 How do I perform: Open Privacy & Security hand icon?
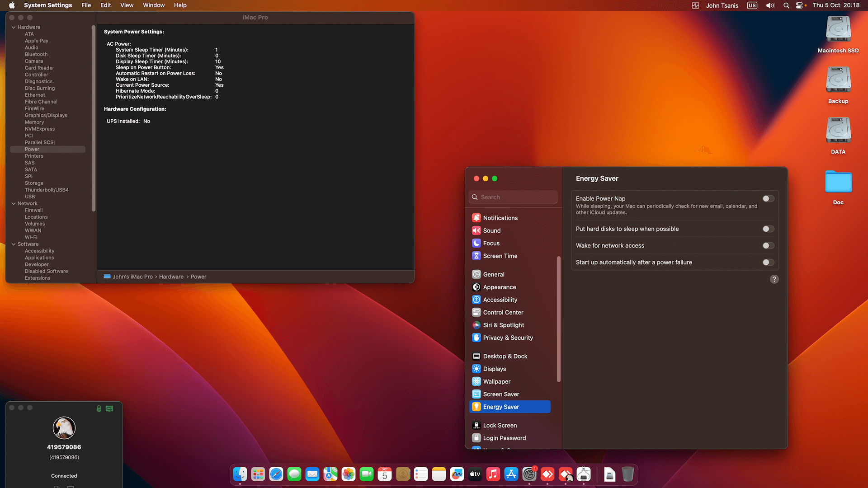[x=476, y=338]
